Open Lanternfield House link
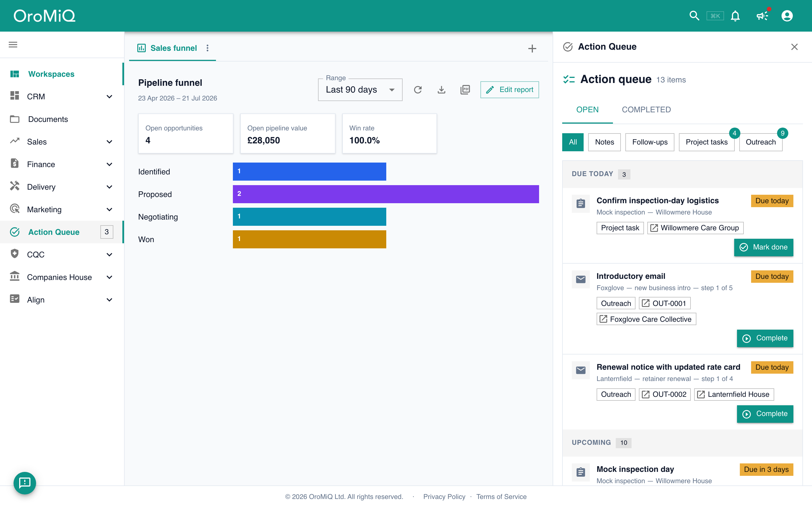The width and height of the screenshot is (812, 508). [x=734, y=395]
